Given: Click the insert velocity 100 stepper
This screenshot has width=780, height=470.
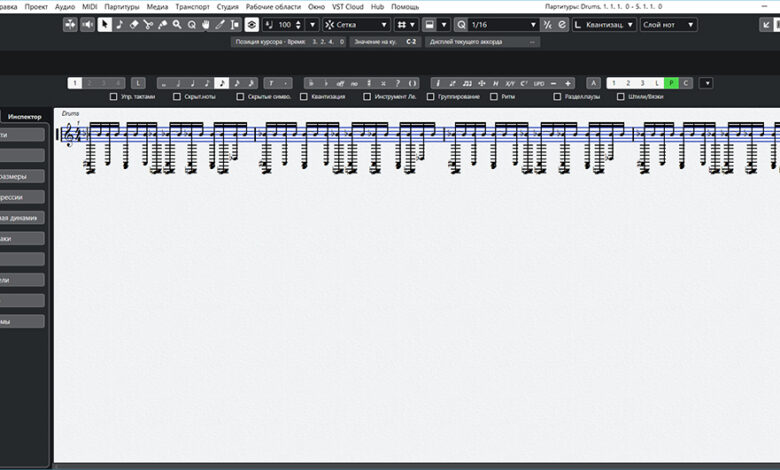Looking at the screenshot, I should (x=298, y=24).
